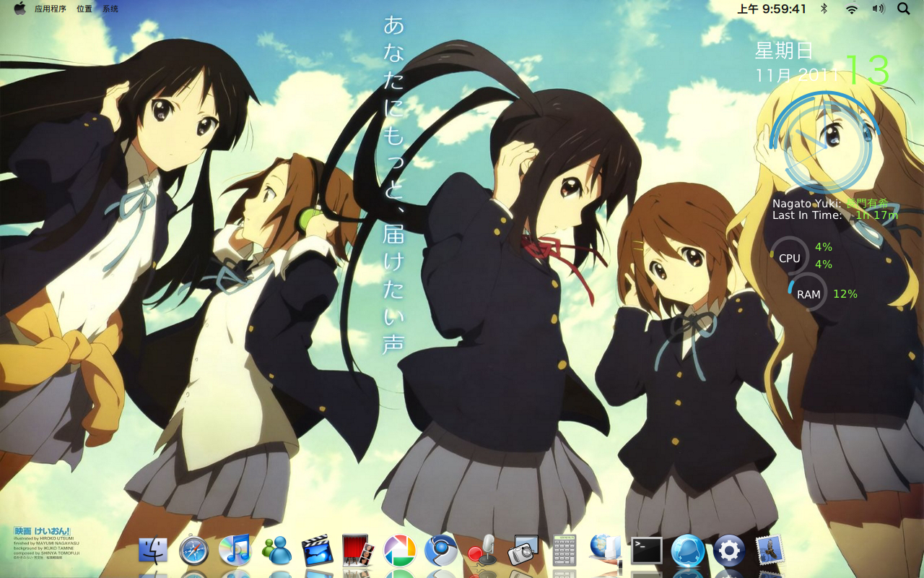Open the globe with document icon

(x=605, y=549)
